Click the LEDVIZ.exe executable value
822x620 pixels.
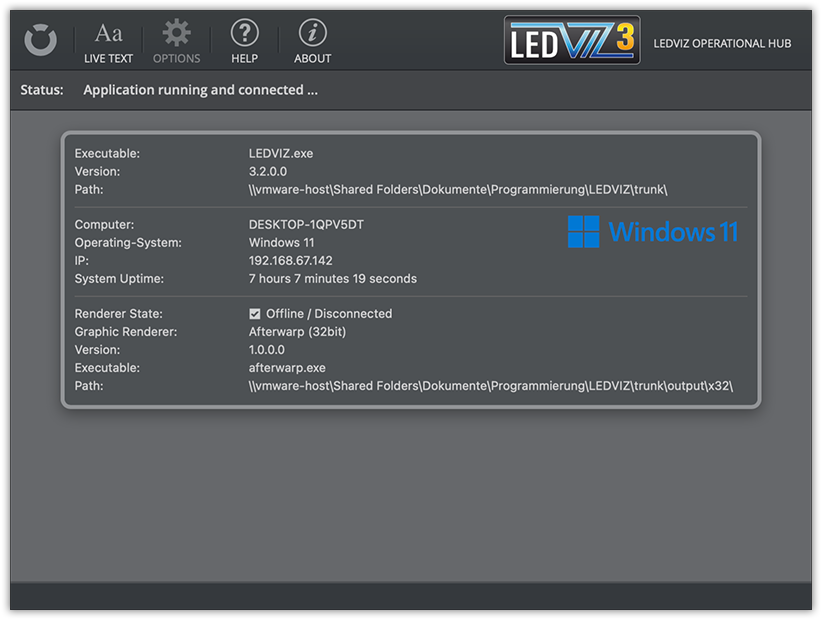tap(281, 154)
